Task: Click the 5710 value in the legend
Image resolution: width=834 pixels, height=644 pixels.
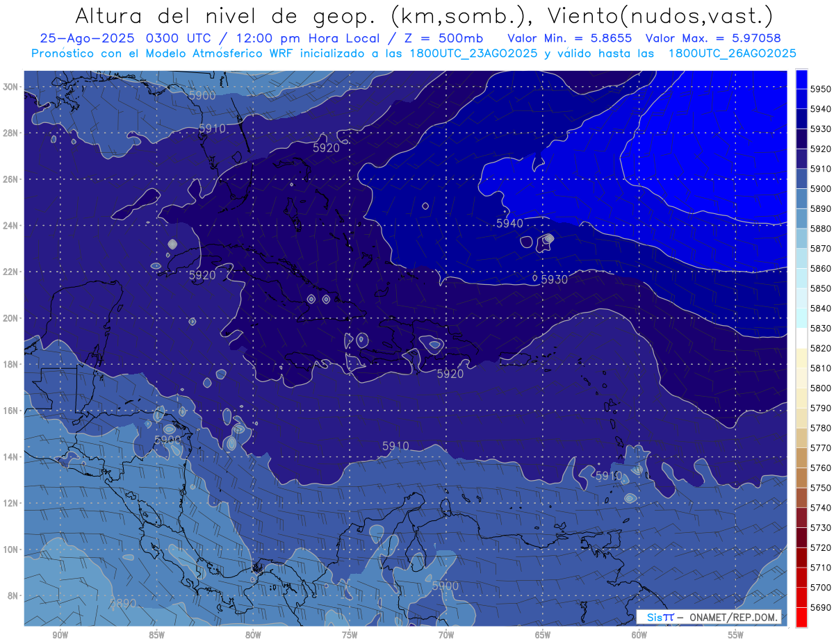Action: tap(821, 568)
